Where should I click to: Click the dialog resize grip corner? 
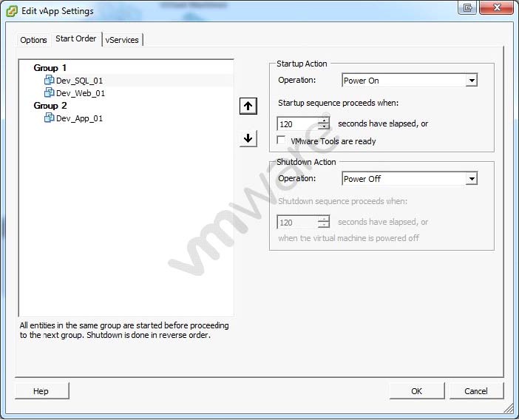point(509,408)
